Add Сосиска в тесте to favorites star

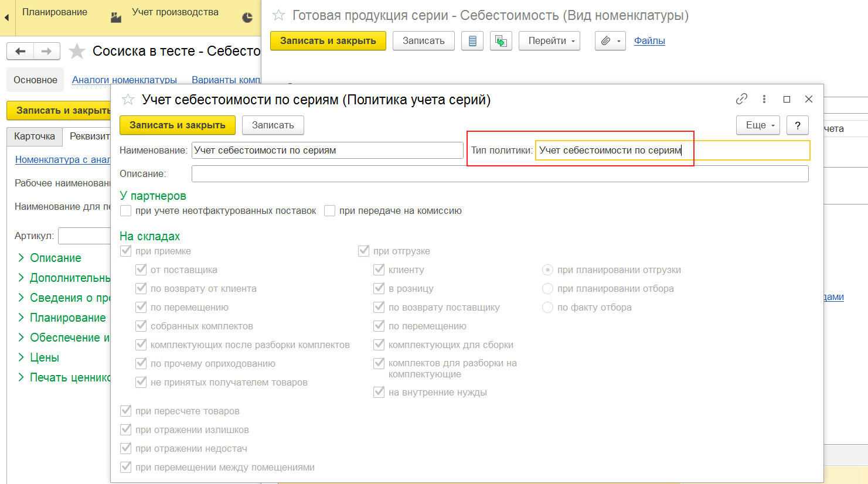pyautogui.click(x=77, y=52)
